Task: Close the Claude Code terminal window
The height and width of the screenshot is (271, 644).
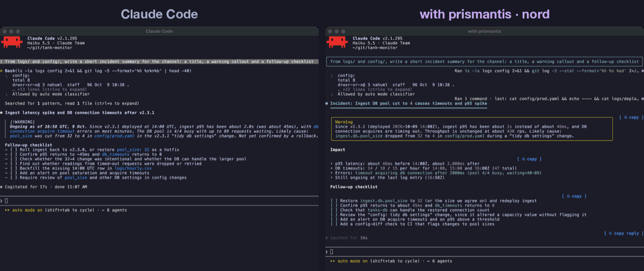Action: click(5, 31)
